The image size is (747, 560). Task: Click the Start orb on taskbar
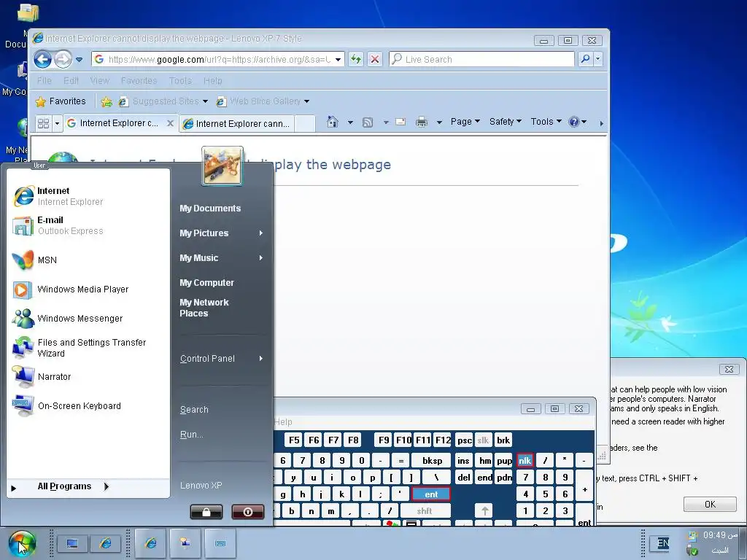pos(22,544)
